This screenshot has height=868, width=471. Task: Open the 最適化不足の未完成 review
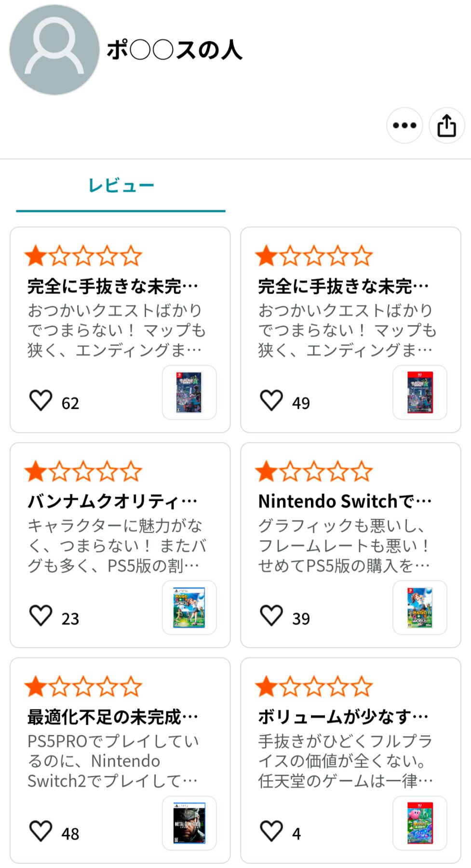[112, 717]
